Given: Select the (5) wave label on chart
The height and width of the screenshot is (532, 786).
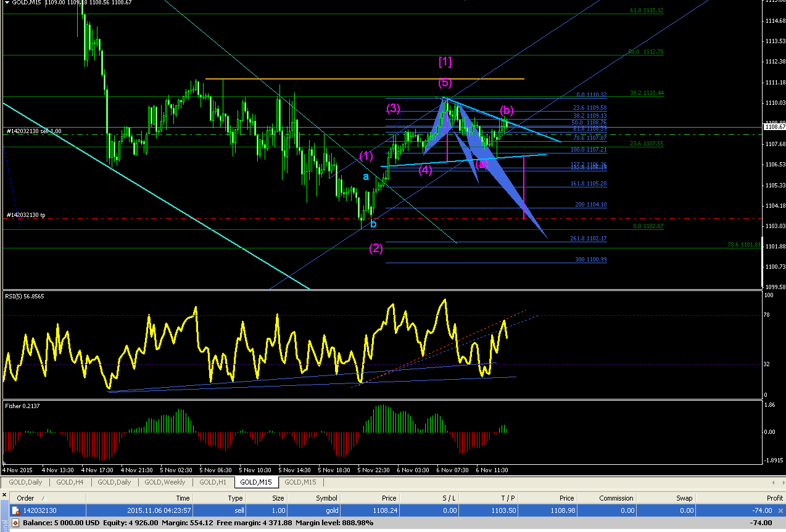Looking at the screenshot, I should 445,82.
